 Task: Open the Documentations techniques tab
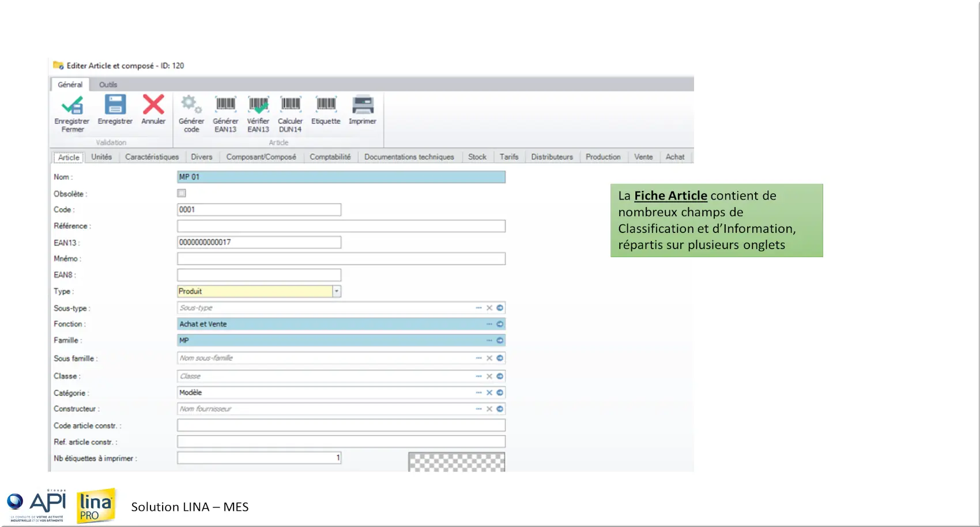409,157
